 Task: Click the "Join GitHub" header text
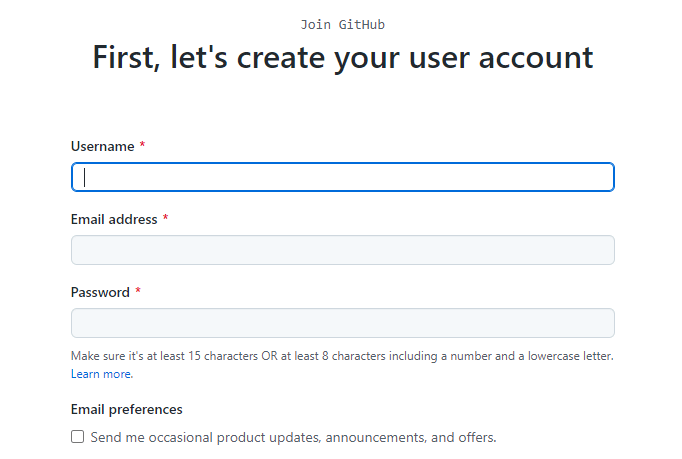(x=343, y=24)
